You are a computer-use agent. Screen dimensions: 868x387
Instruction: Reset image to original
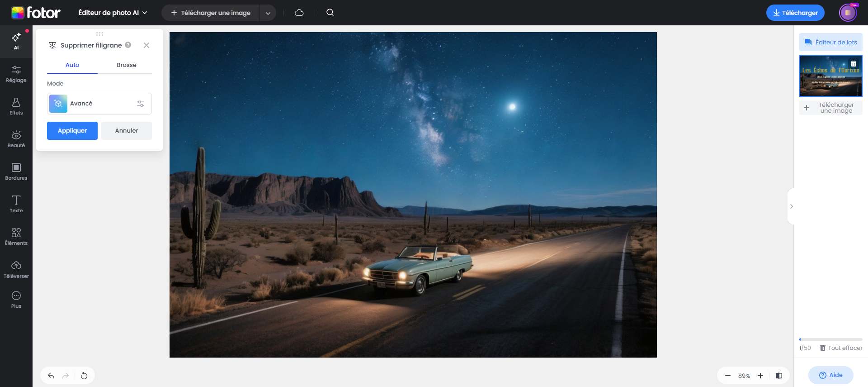pyautogui.click(x=84, y=376)
